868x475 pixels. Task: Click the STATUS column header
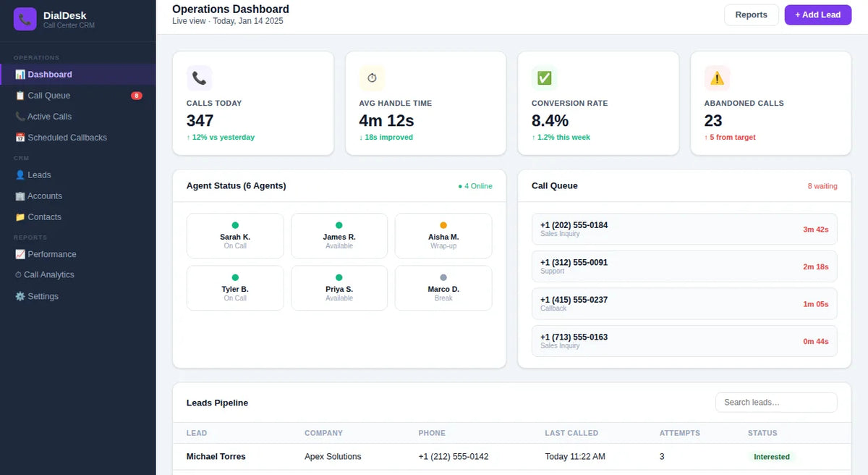point(762,433)
